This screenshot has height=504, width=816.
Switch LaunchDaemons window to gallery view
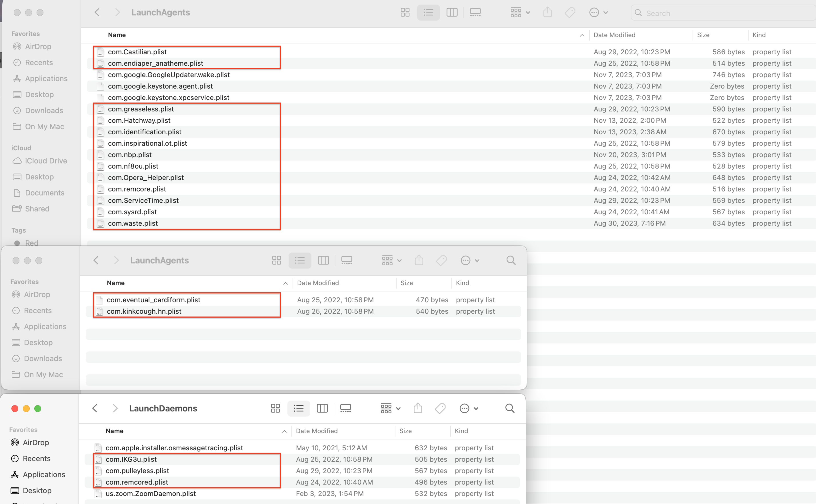pos(345,408)
